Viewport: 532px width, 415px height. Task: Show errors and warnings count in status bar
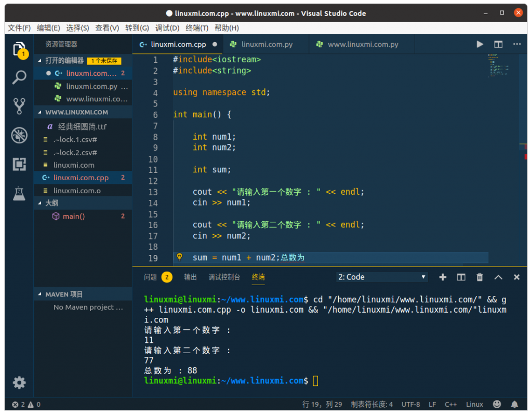pos(26,404)
